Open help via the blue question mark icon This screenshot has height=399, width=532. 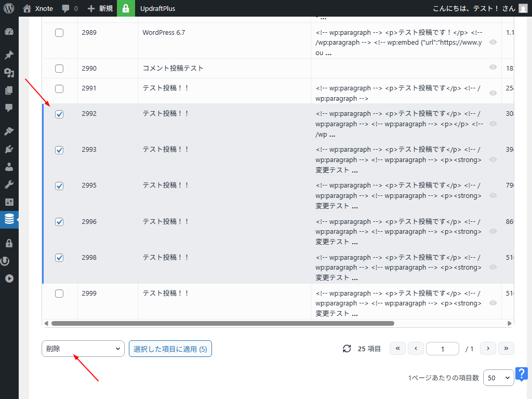(x=522, y=374)
